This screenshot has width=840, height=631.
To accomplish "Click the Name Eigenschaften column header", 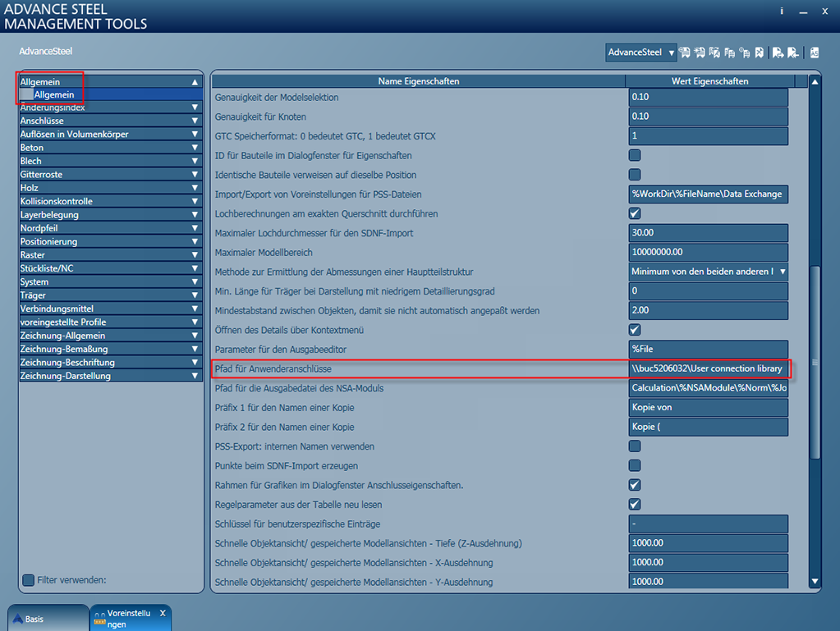I will pyautogui.click(x=419, y=81).
